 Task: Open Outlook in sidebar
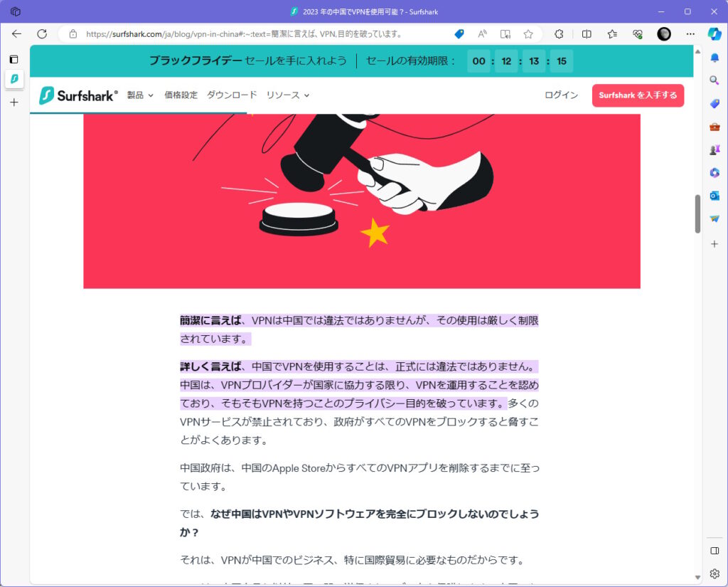click(714, 196)
